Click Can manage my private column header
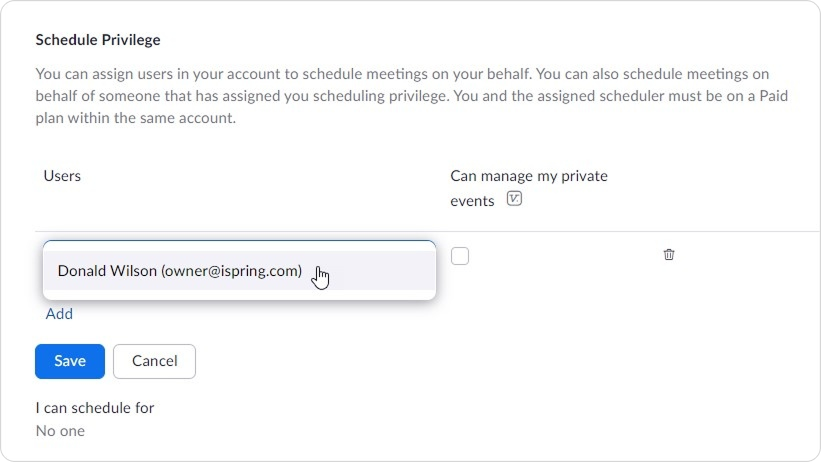The image size is (821, 462). tap(529, 175)
